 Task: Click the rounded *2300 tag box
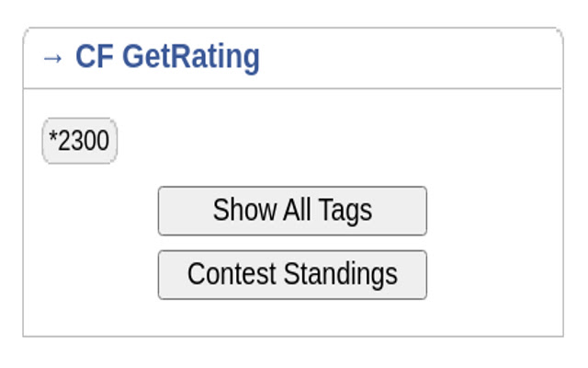tap(79, 142)
